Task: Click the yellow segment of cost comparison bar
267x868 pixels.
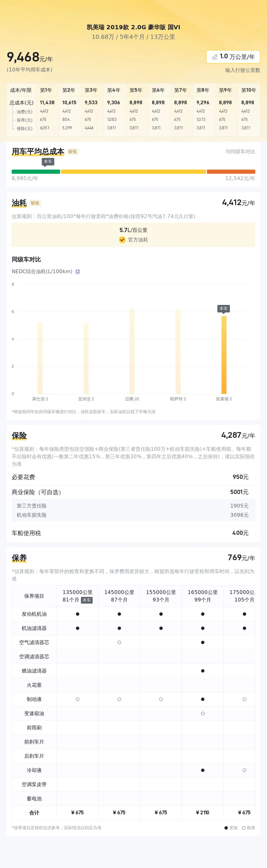Action: click(x=133, y=172)
